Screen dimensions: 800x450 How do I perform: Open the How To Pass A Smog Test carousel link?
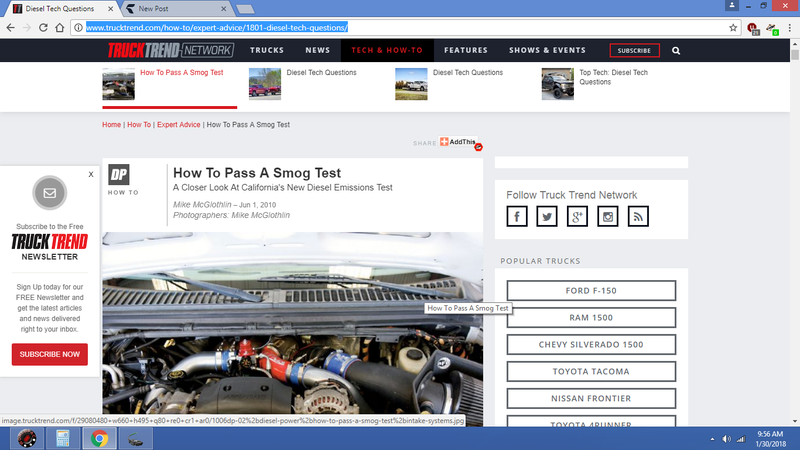[x=182, y=72]
